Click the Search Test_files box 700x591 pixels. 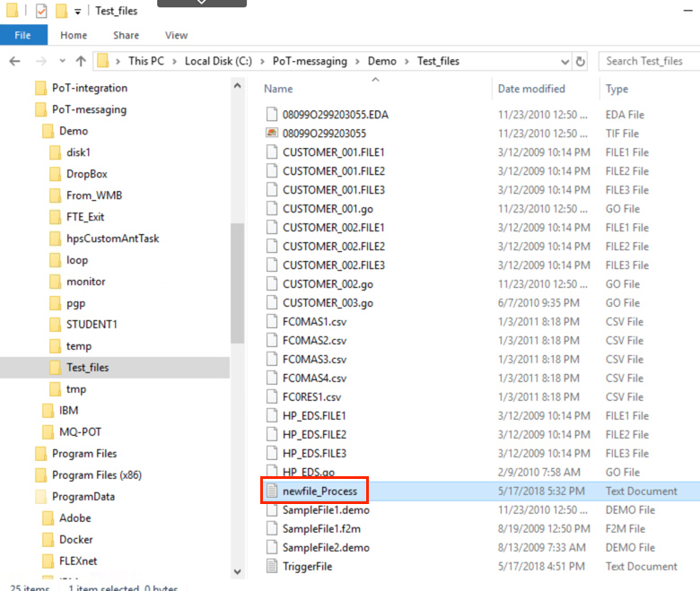pyautogui.click(x=650, y=61)
